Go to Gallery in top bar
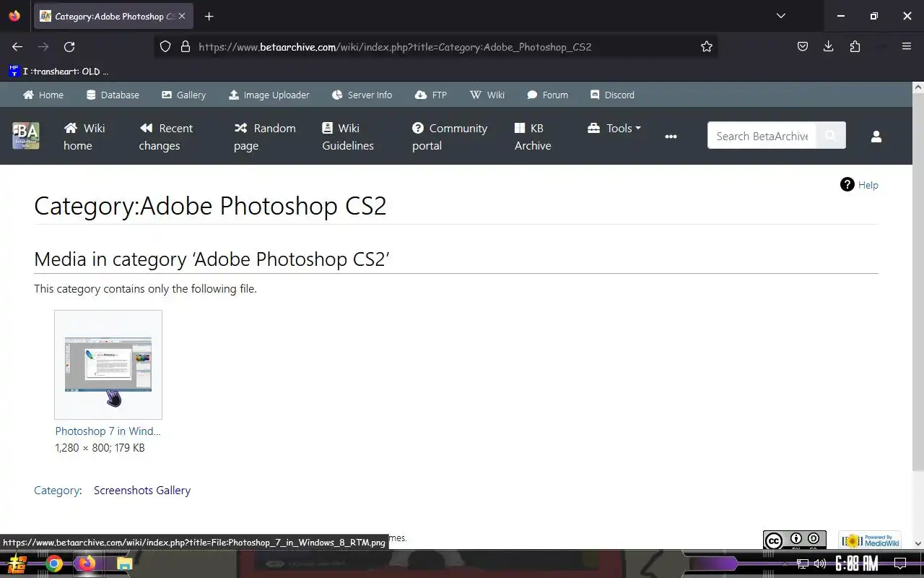924x578 pixels. coord(183,95)
